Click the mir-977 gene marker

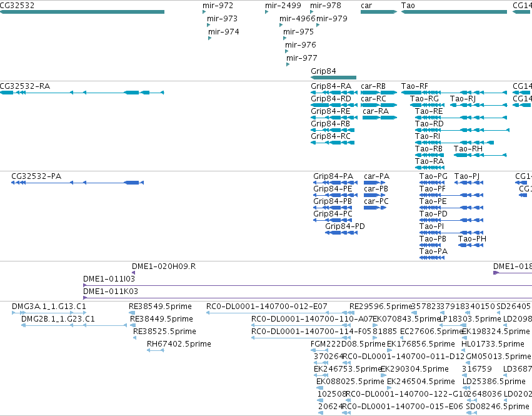click(x=288, y=64)
